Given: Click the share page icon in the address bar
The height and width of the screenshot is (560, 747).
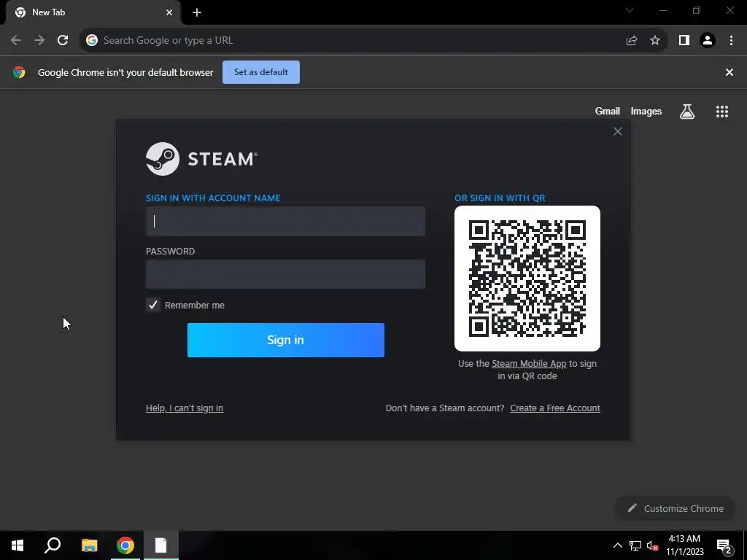Looking at the screenshot, I should click(632, 41).
